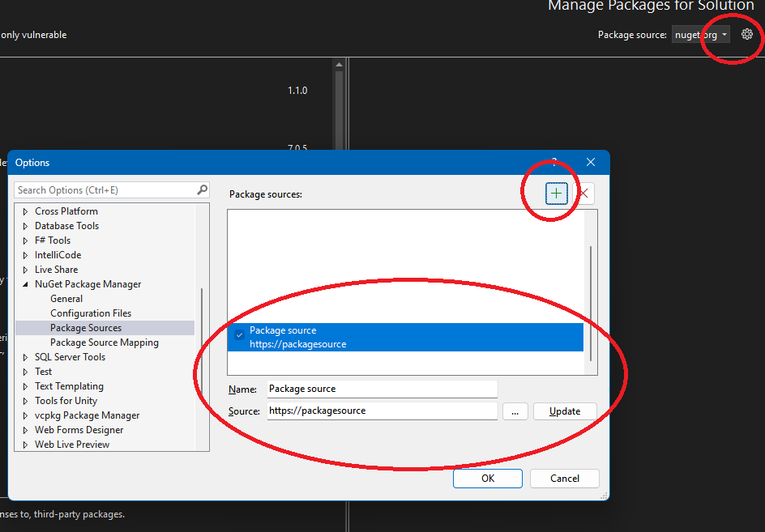Expand the SQL Server Tools node

coord(25,357)
